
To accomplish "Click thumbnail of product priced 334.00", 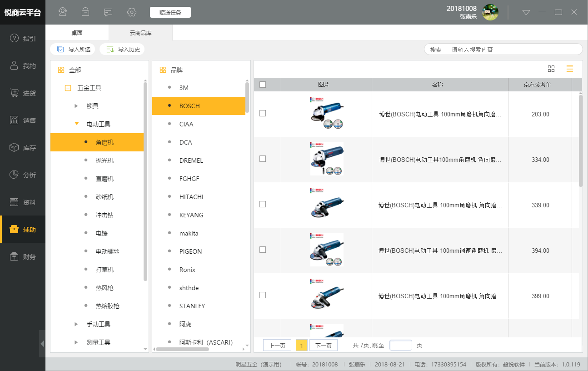I will coord(327,159).
